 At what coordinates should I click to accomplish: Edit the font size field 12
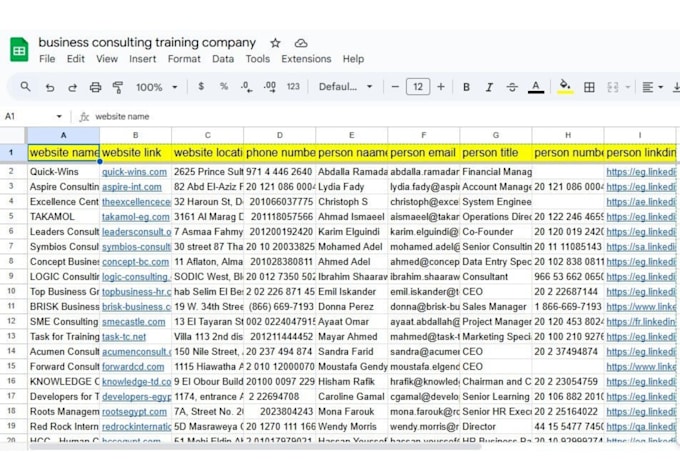[x=418, y=87]
